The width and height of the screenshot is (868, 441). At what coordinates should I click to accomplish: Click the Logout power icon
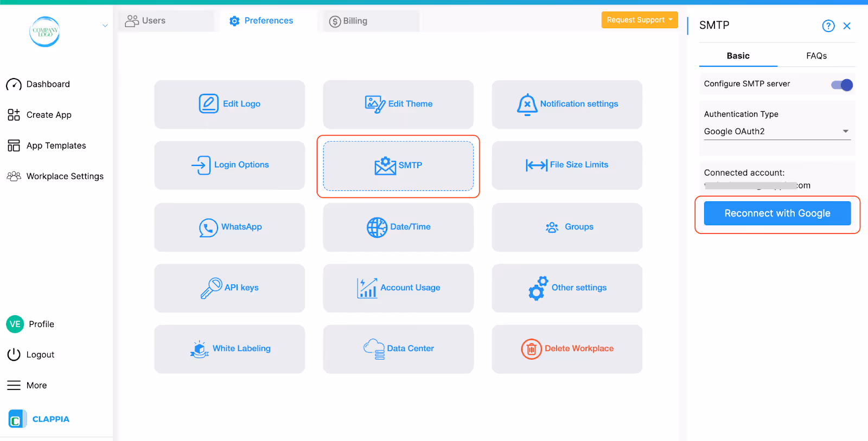click(x=14, y=355)
